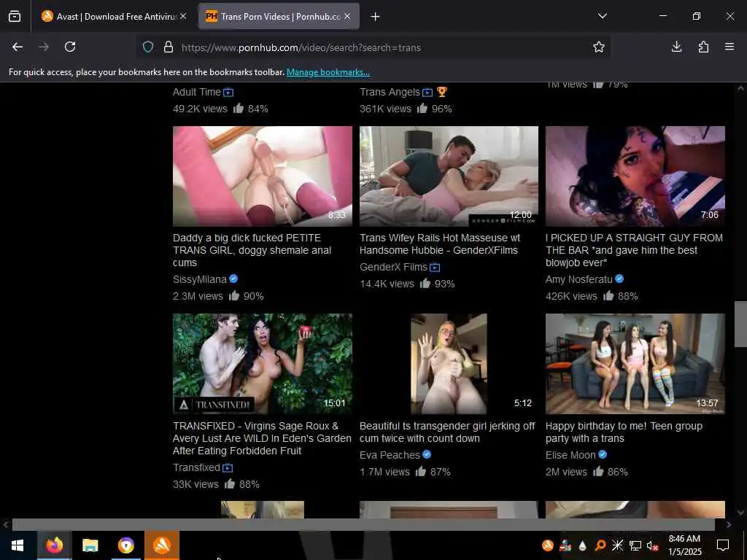
Task: Open the Windows notification center
Action: point(723,545)
